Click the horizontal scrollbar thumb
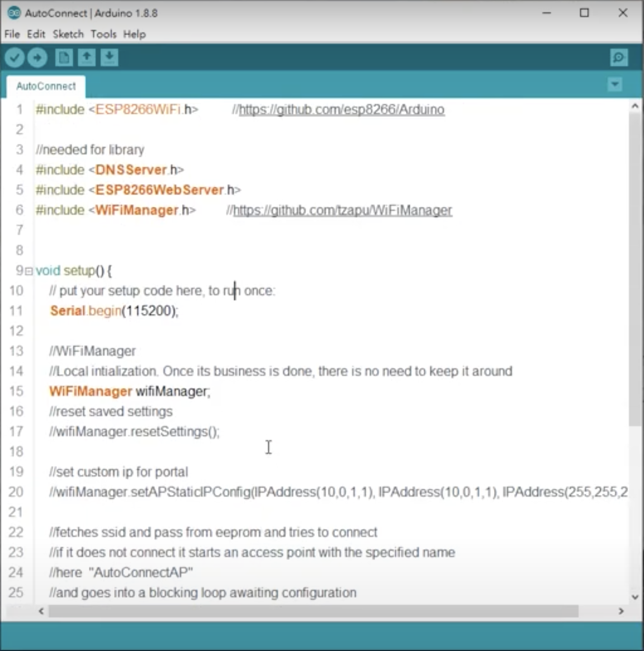This screenshot has height=651, width=644. (x=313, y=611)
